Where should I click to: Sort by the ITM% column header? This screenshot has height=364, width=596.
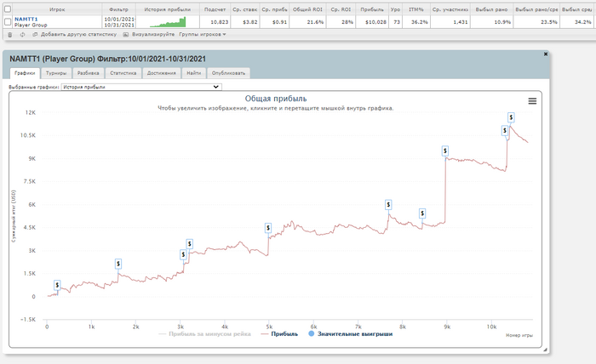(416, 9)
